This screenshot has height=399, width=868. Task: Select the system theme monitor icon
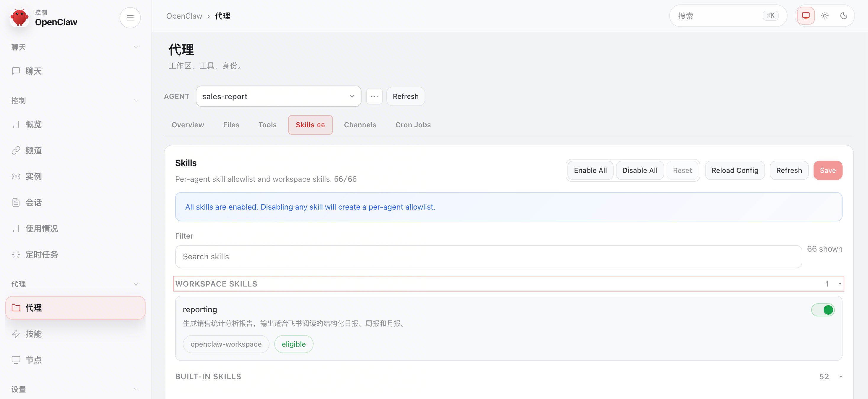coord(805,16)
